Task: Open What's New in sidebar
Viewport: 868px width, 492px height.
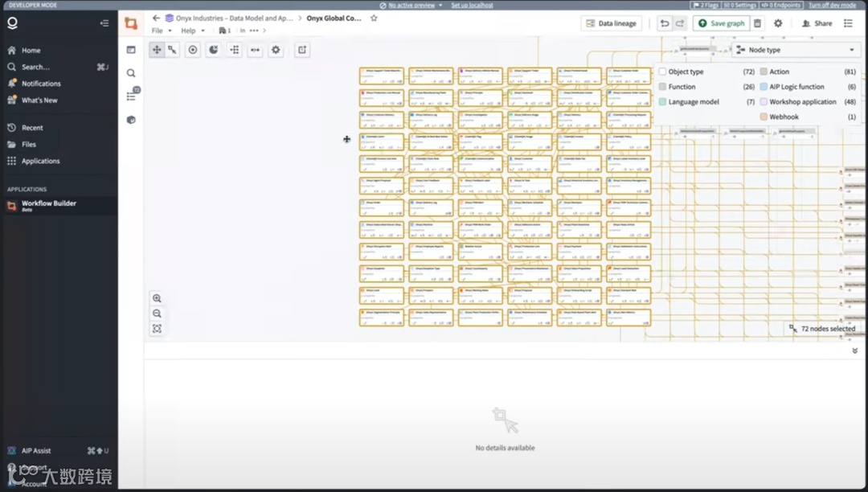Action: 39,100
